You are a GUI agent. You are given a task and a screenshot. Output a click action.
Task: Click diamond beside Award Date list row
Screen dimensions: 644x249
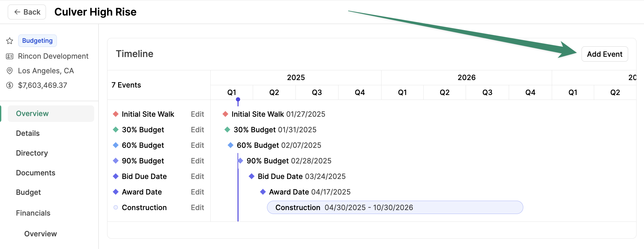point(116,192)
